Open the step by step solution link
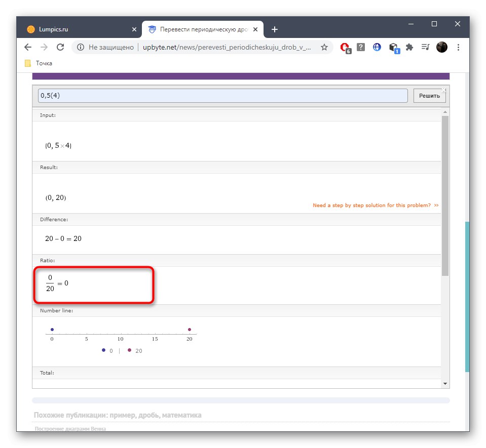This screenshot has width=486, height=448. 376,205
